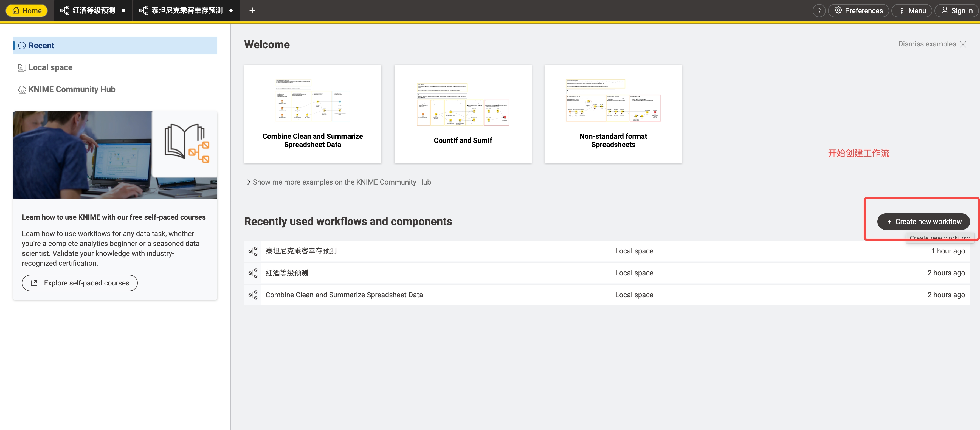The width and height of the screenshot is (980, 430).
Task: Click the workflow icon next to 泰坦尼克乘客幸存预测 in the recent list
Action: (x=253, y=251)
